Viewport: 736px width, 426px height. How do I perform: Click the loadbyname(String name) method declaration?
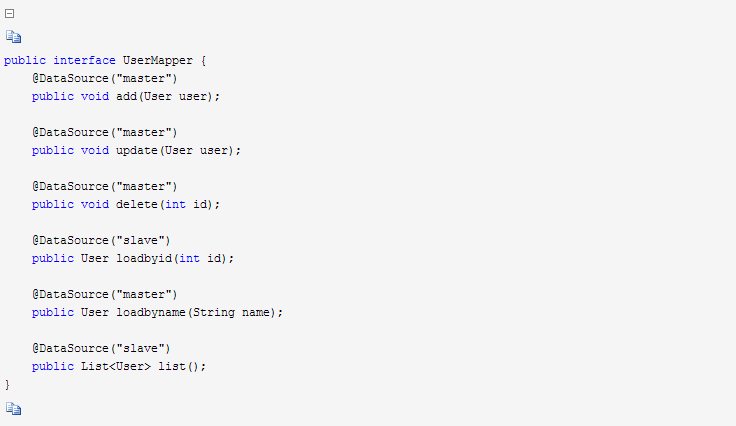coord(157,312)
